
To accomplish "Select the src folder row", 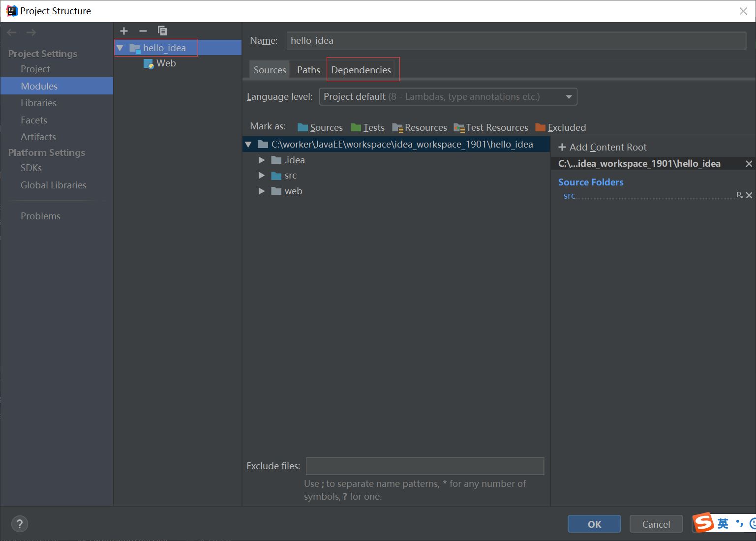I will click(396, 176).
